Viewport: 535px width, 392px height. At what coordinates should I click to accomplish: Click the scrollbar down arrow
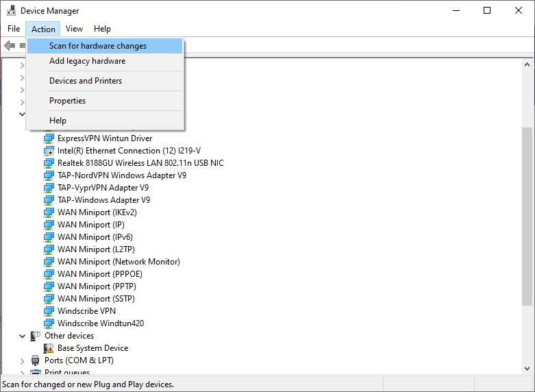click(x=527, y=369)
